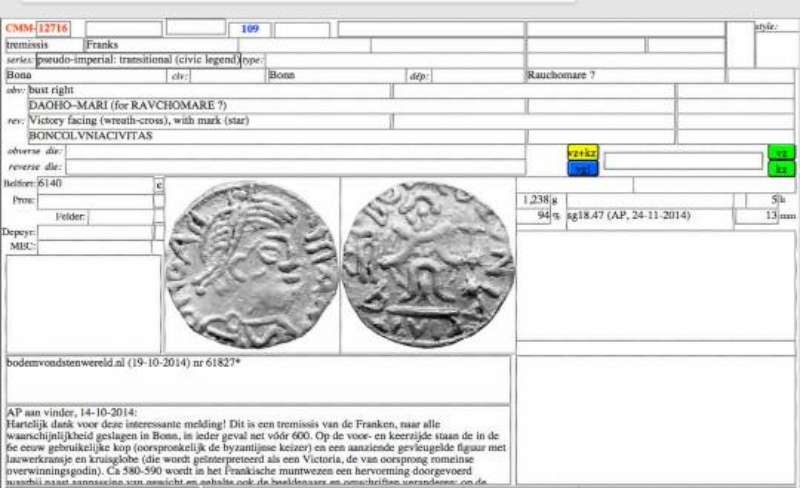800x488 pixels.
Task: Open the obverse coin image
Action: 251,264
